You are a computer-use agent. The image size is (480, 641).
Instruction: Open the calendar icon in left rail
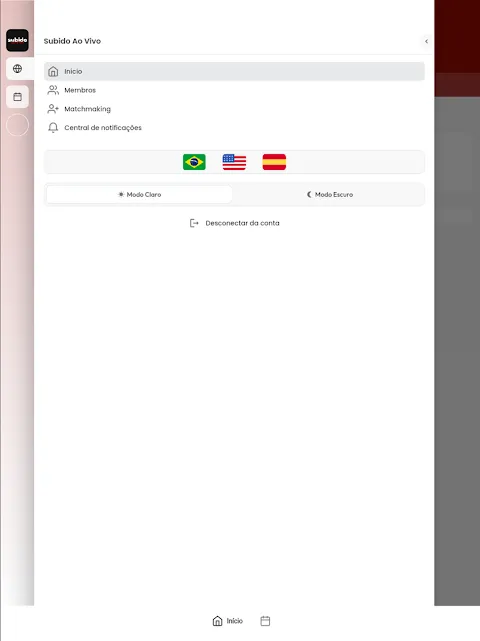[x=17, y=97]
